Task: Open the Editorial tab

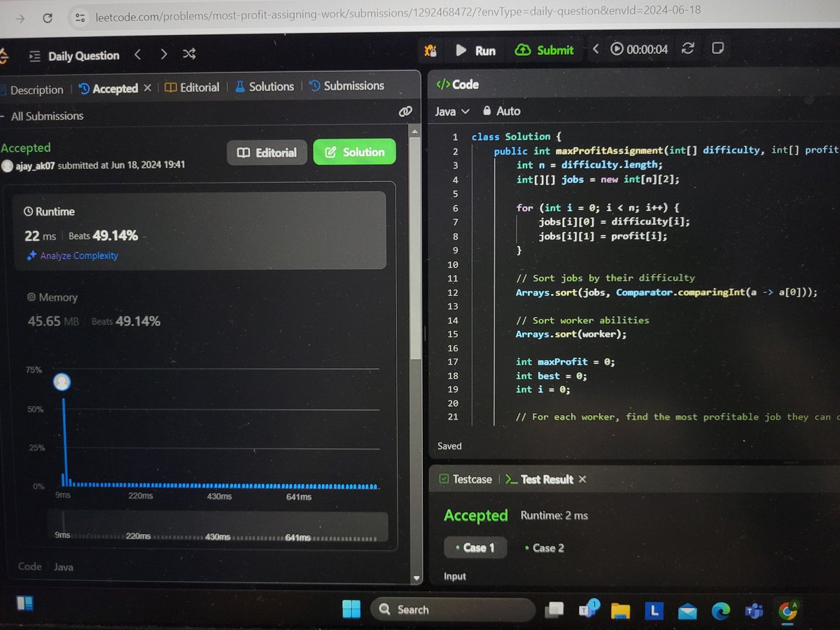Action: coord(192,87)
